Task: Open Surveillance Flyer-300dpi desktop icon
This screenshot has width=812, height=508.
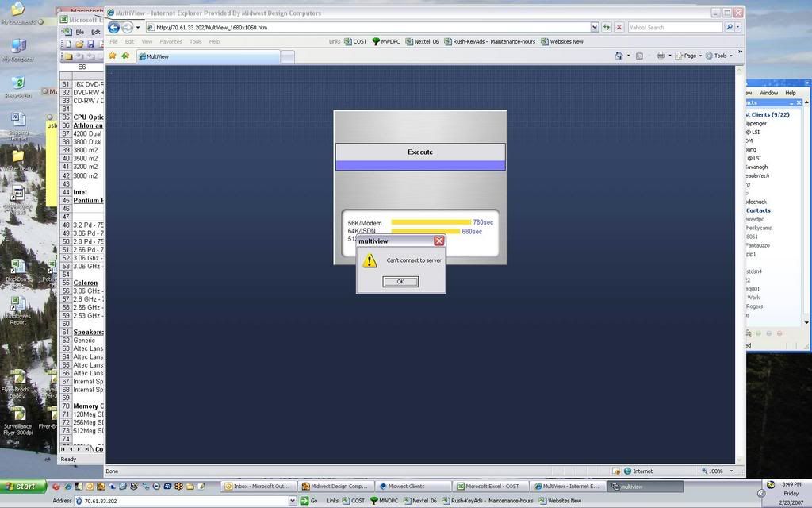Action: 18,421
